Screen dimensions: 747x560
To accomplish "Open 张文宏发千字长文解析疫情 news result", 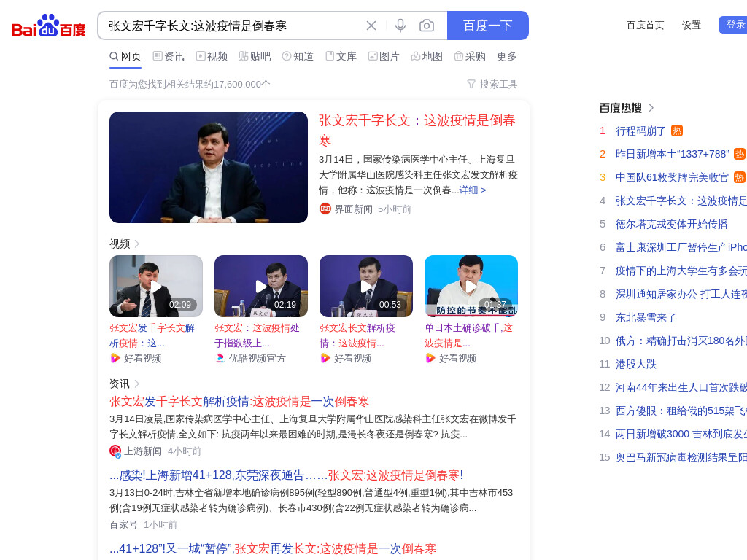I will 239,402.
